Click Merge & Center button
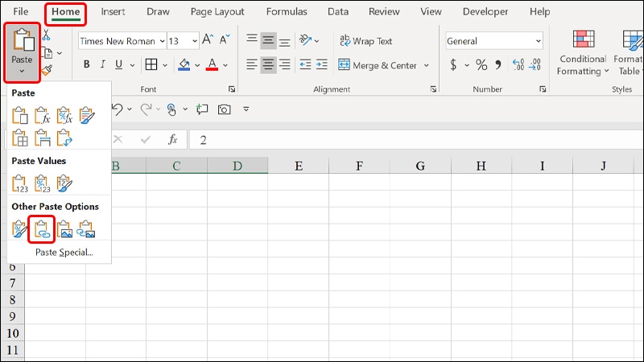Image resolution: width=644 pixels, height=362 pixels. [x=377, y=65]
